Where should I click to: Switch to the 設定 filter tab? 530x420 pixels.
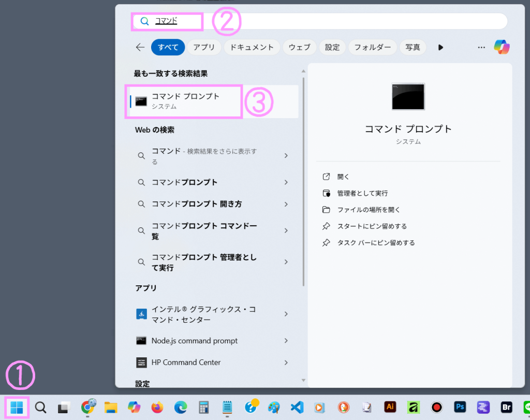pos(332,47)
